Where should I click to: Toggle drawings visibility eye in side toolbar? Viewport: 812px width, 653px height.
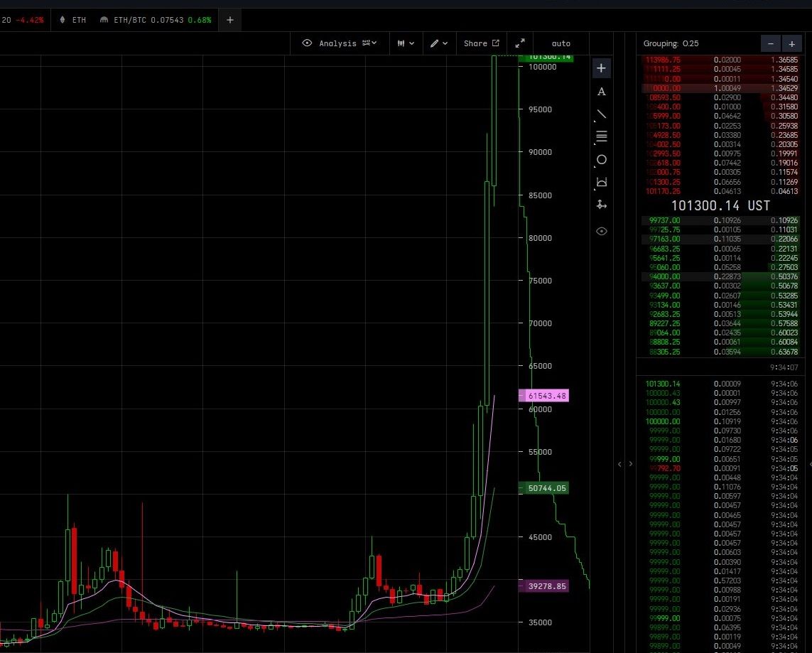[x=601, y=232]
